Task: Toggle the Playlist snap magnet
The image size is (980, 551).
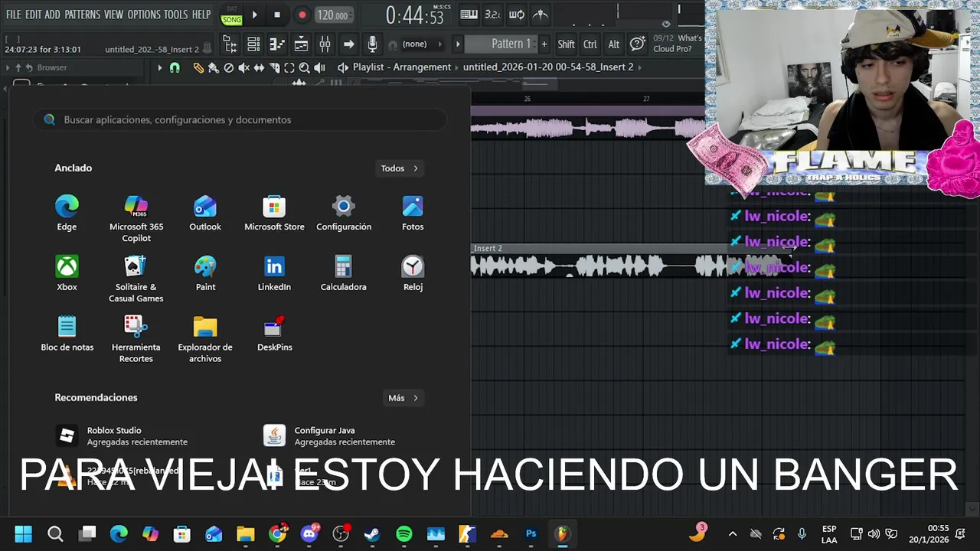Action: click(175, 67)
